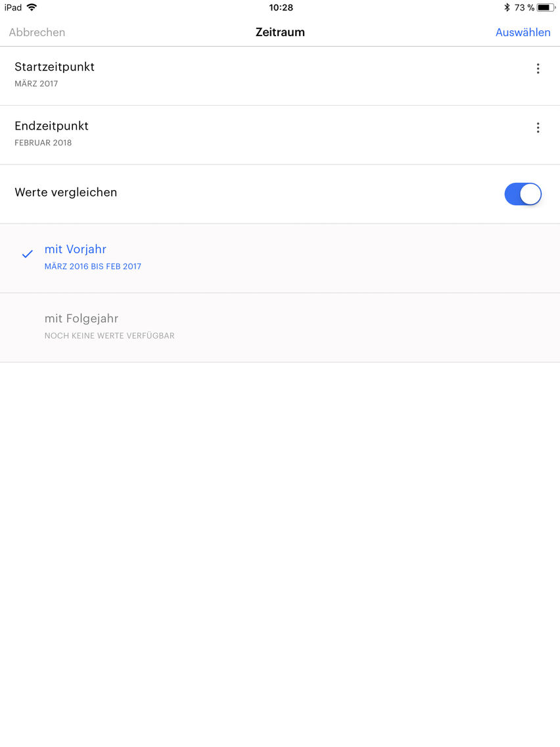560x747 pixels.
Task: Tap the NOCH KEINE WERTE VERFÜGBAR text
Action: pos(110,336)
